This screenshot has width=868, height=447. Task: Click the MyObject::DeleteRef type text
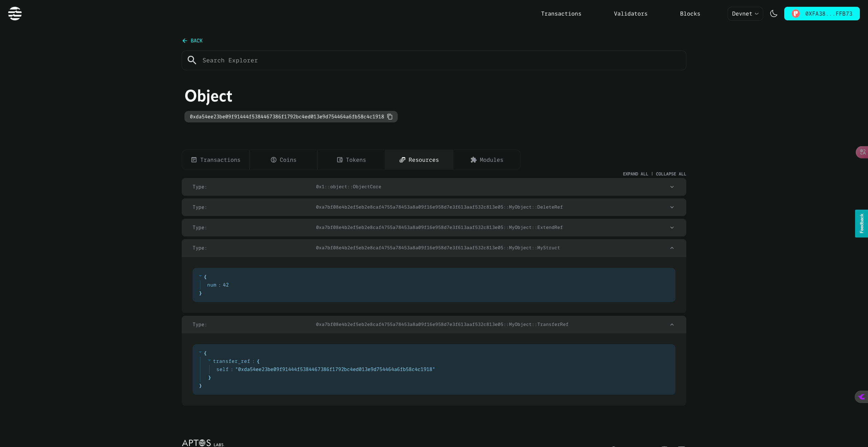click(x=439, y=207)
